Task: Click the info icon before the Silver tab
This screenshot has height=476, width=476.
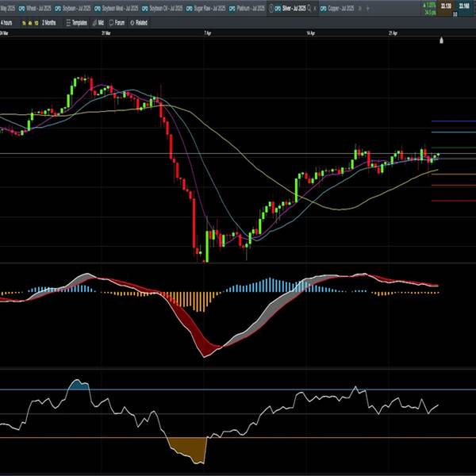Action: point(271,9)
